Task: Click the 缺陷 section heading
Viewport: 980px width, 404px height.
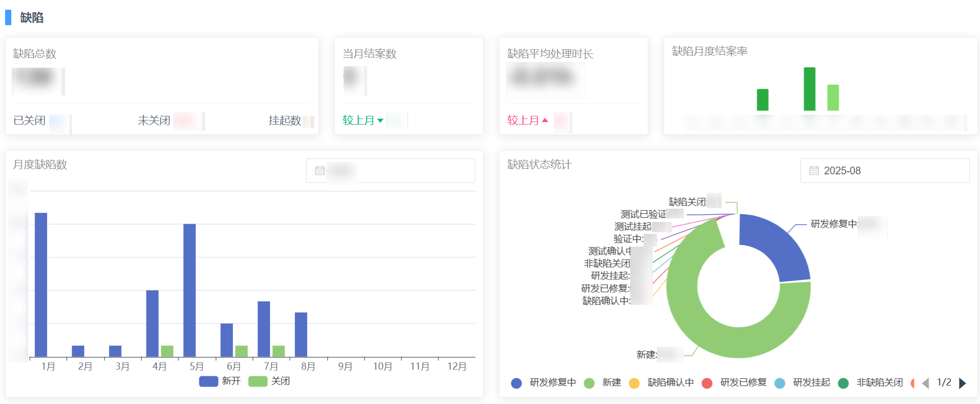Action: coord(32,17)
